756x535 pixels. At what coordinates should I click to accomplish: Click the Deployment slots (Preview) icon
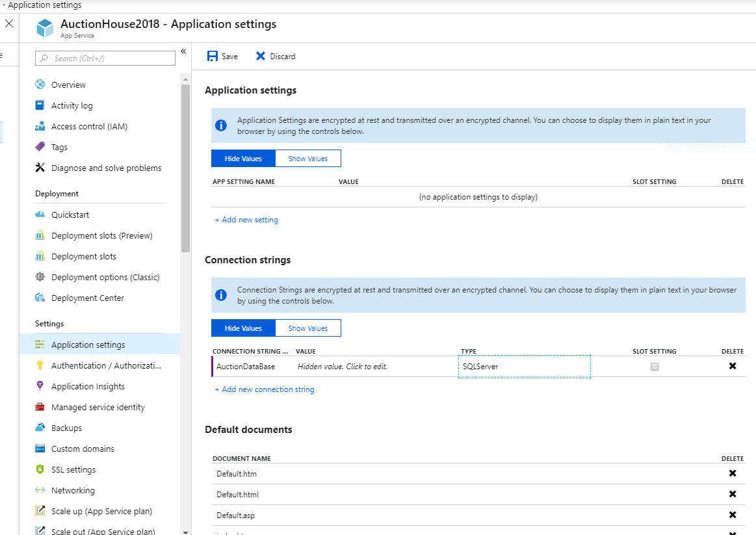tap(40, 235)
